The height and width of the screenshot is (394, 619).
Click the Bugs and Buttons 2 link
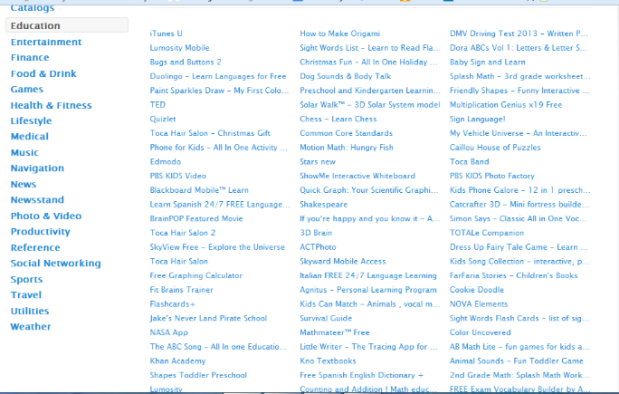[x=185, y=62]
